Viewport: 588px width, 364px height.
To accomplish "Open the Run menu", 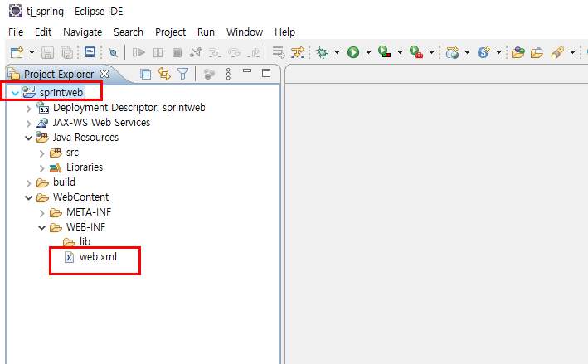I will tap(206, 32).
